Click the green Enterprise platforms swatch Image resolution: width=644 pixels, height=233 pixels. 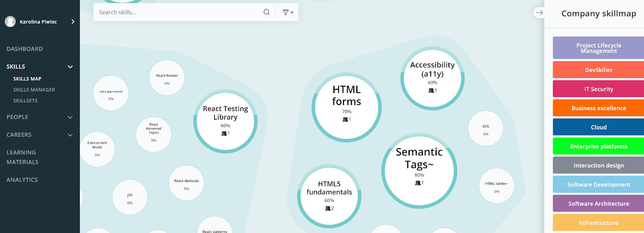tap(599, 146)
